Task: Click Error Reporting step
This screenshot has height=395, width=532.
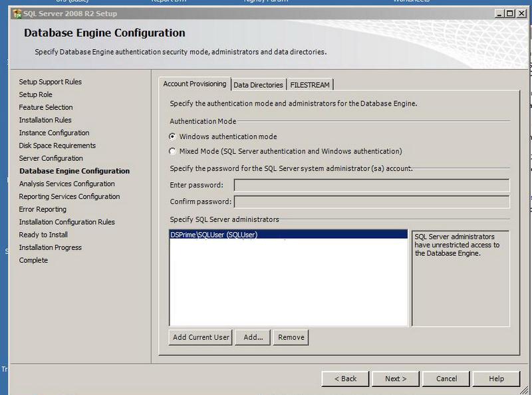Action: coord(43,209)
